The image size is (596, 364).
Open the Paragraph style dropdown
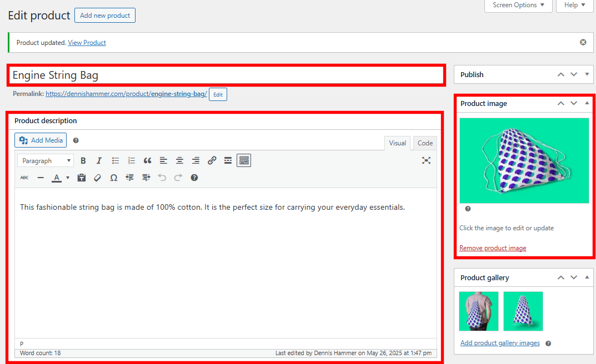pos(45,160)
